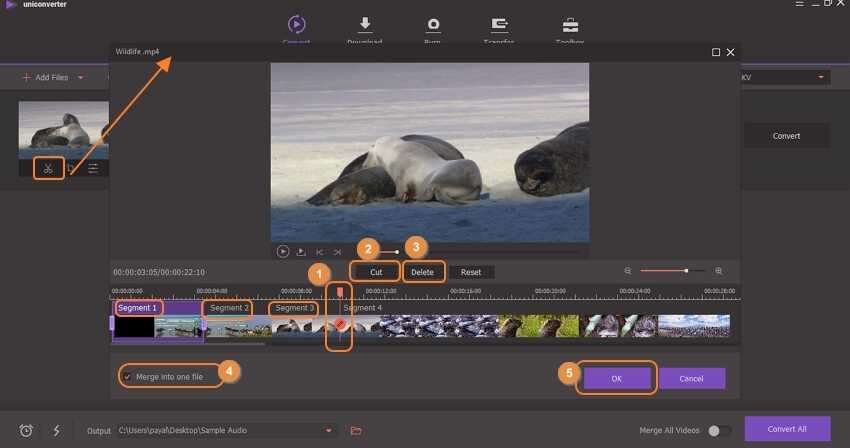Click the purple OK button
850x448 pixels.
(x=617, y=379)
